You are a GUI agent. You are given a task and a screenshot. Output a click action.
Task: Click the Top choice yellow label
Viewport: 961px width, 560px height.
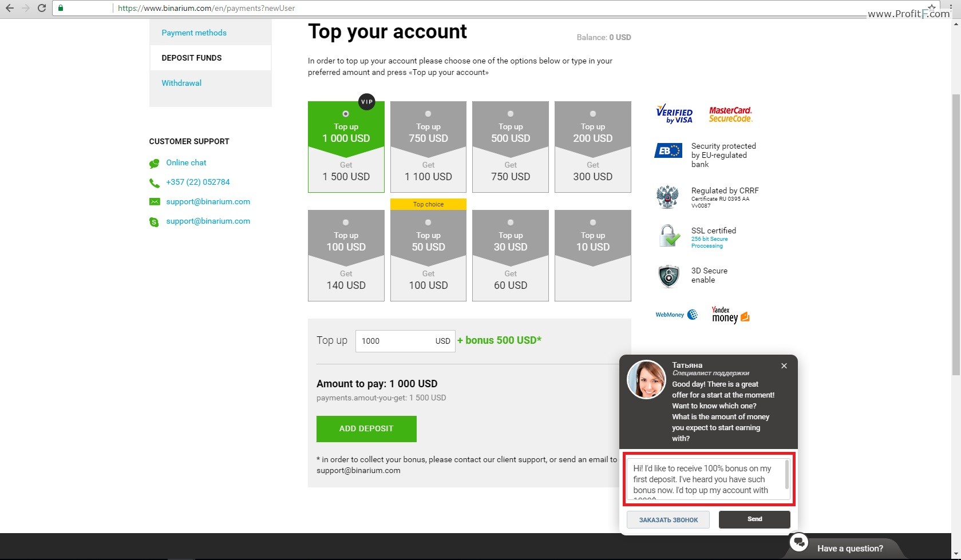click(x=428, y=204)
